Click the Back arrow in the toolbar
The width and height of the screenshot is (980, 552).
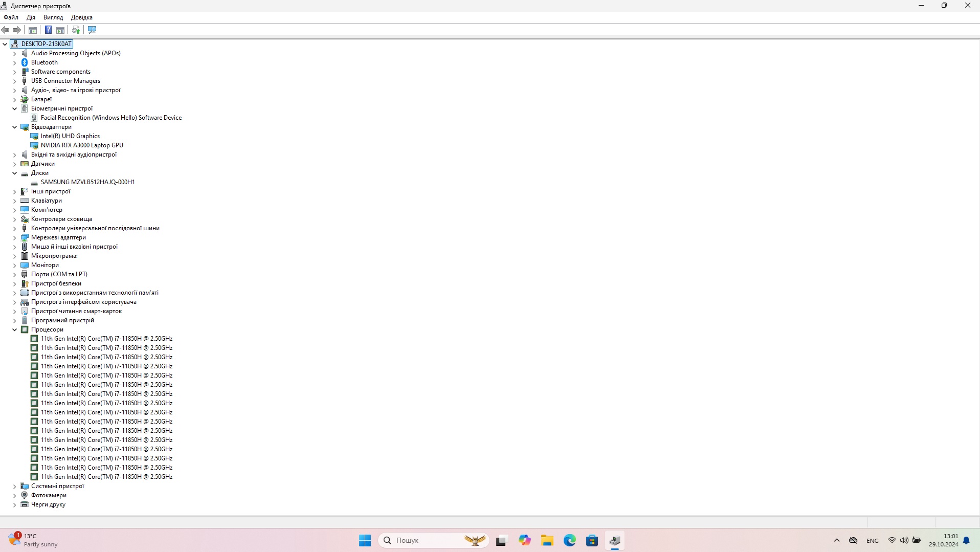[6, 30]
